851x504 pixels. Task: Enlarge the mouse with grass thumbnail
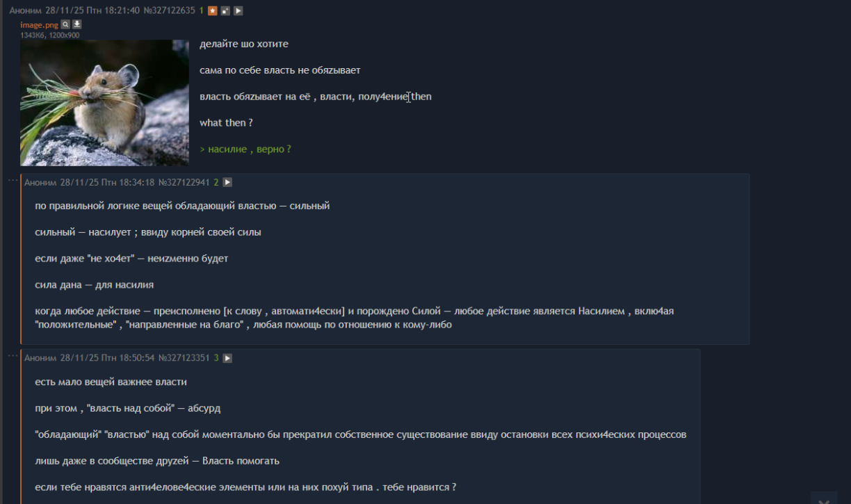pos(104,103)
